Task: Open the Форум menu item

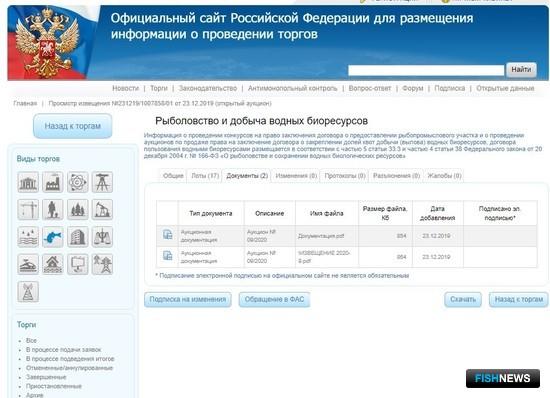Action: tap(412, 88)
